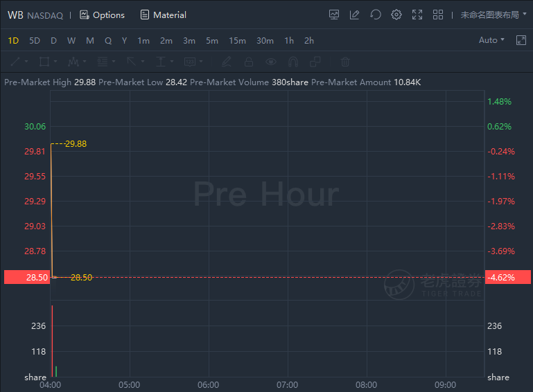Image resolution: width=533 pixels, height=392 pixels.
Task: Select the 5D timeframe tab
Action: pyautogui.click(x=35, y=41)
